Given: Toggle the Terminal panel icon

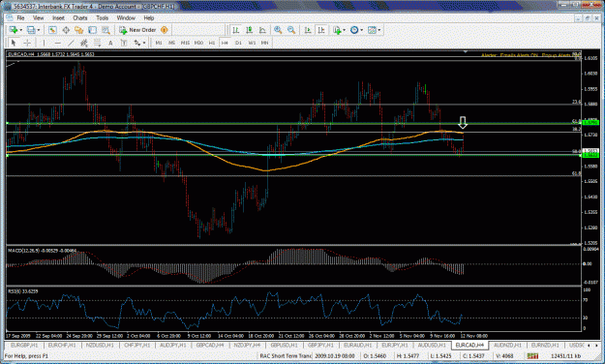Looking at the screenshot, I should click(x=92, y=30).
